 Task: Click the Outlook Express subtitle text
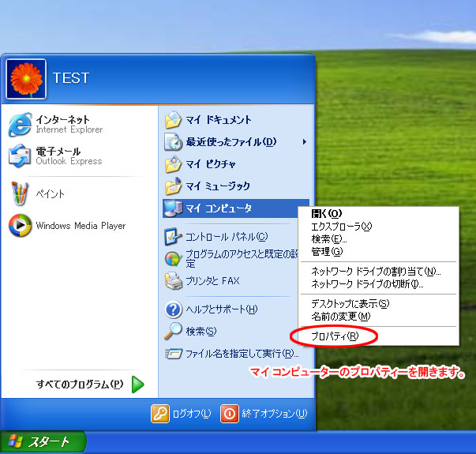pos(69,161)
